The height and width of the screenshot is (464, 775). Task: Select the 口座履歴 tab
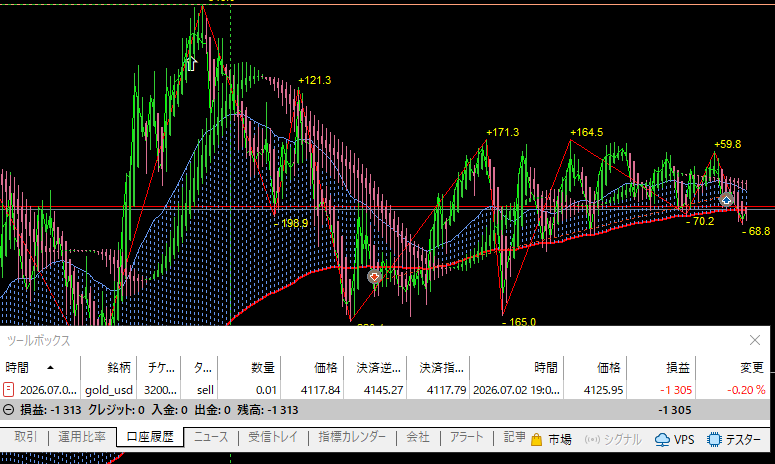tap(150, 437)
